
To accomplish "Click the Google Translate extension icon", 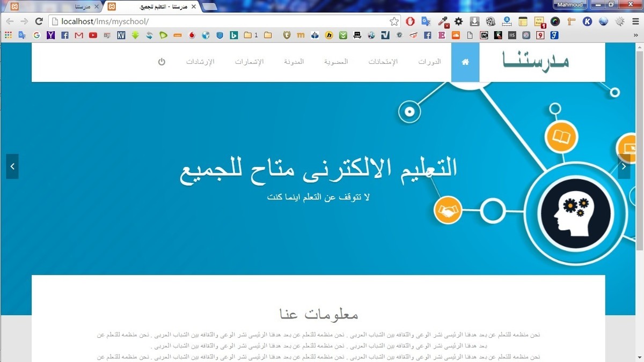I will click(x=426, y=21).
